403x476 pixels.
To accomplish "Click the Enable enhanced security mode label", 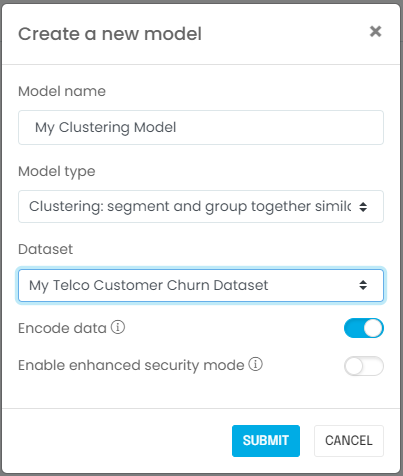I will click(x=131, y=365).
